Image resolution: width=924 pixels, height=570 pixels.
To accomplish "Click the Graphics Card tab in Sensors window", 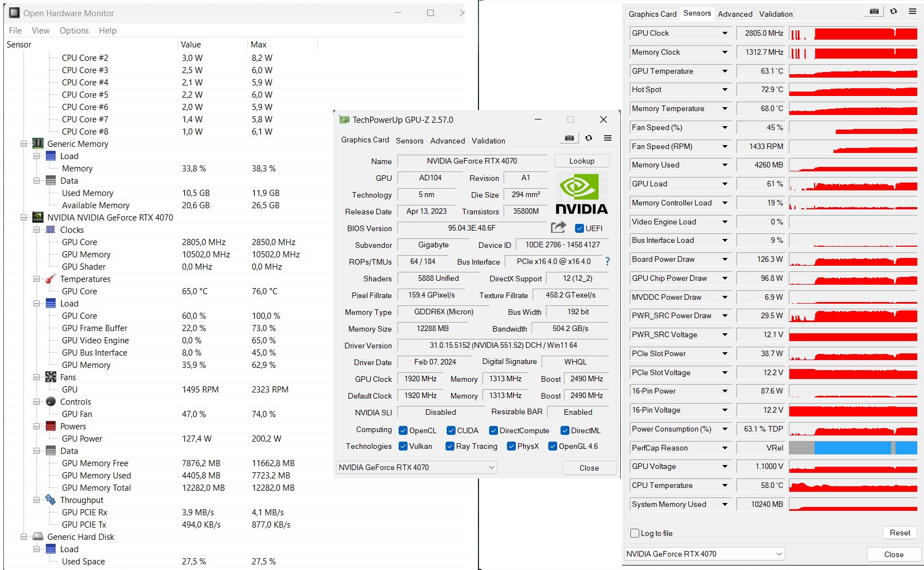I will coord(652,14).
